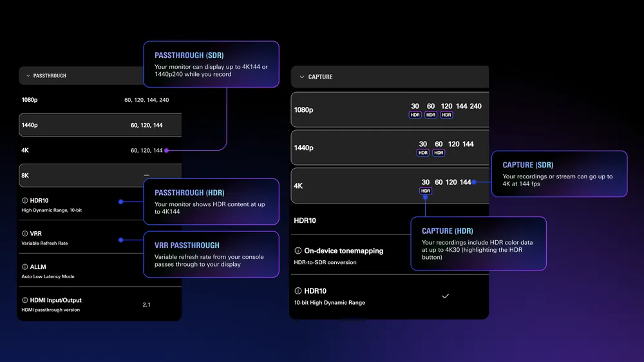
Task: Click HDR badge under 1080p 60
Action: pos(430,115)
